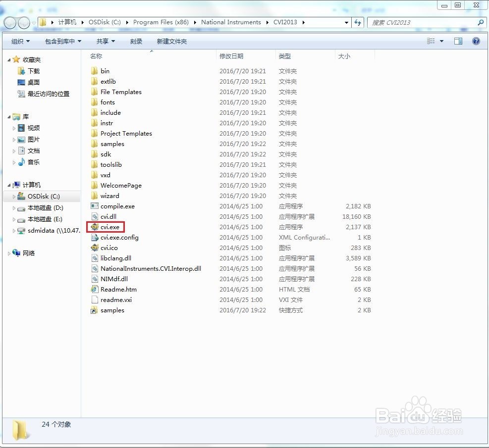Toggle the preview pane icon
This screenshot has width=489, height=448.
click(x=458, y=41)
